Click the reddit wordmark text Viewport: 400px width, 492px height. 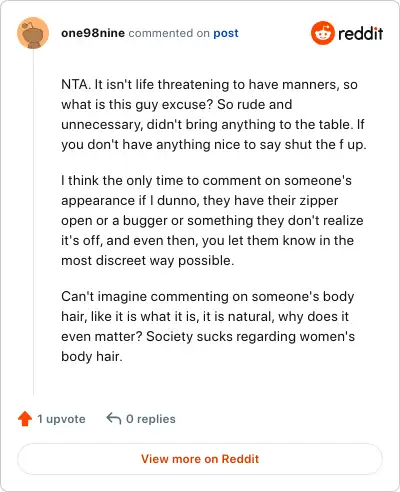coord(361,33)
